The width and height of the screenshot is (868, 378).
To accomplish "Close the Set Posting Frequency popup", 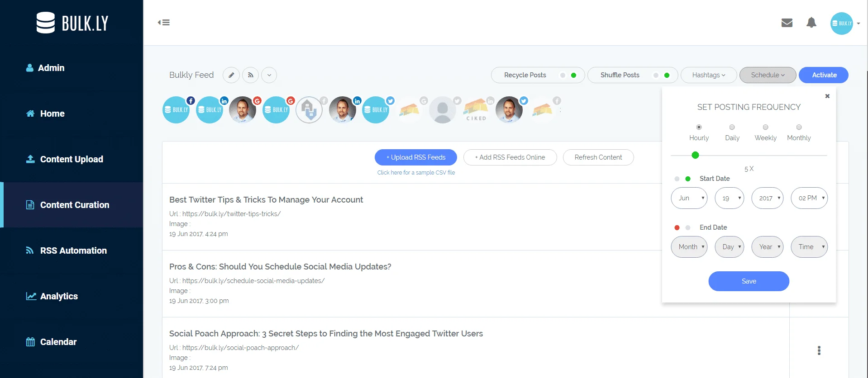I will pos(827,96).
